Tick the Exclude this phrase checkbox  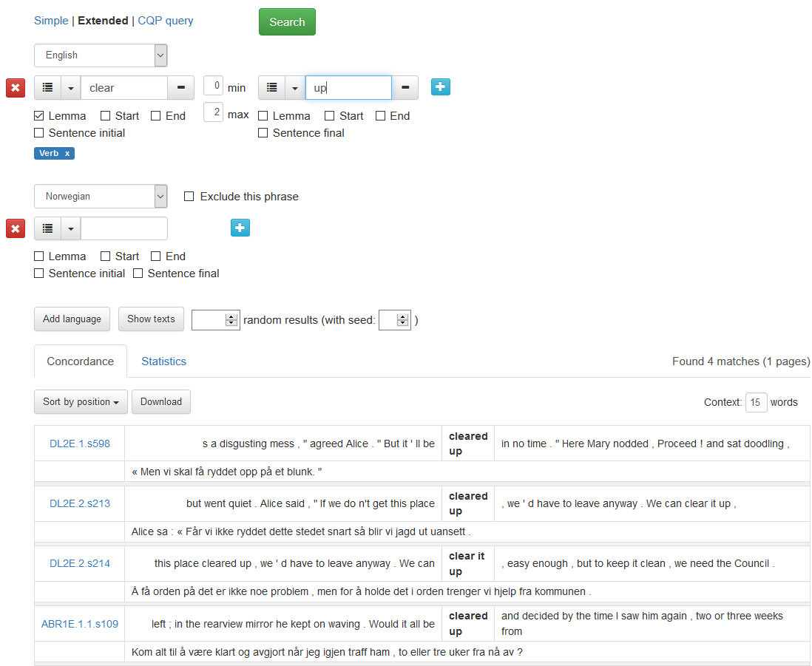click(x=189, y=197)
